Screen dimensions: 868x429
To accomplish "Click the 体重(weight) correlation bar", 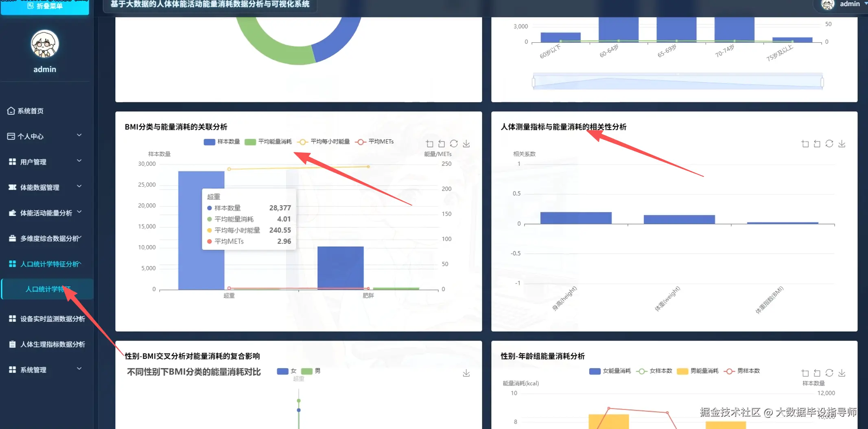I will (x=679, y=219).
